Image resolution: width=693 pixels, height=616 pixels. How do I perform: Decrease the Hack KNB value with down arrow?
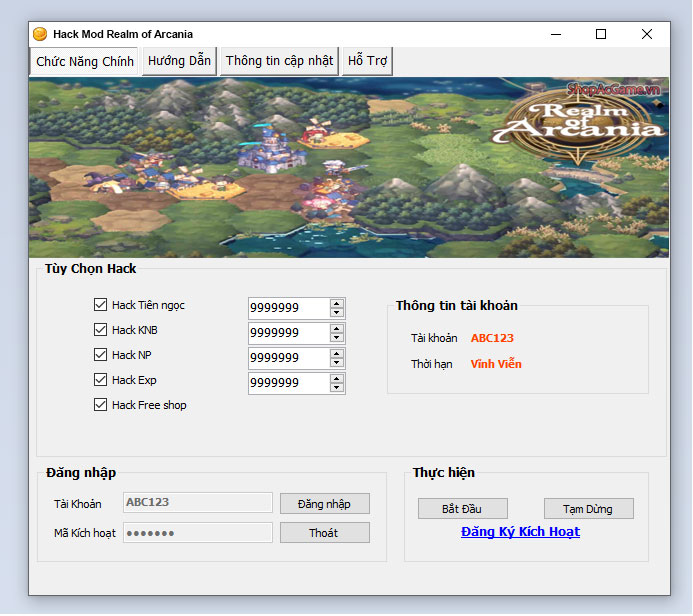(337, 338)
